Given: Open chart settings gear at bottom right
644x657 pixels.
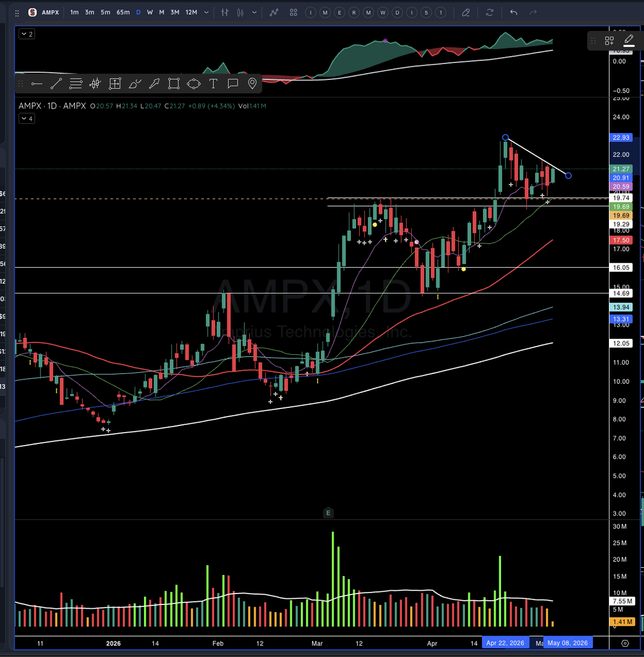Looking at the screenshot, I should click(x=625, y=643).
